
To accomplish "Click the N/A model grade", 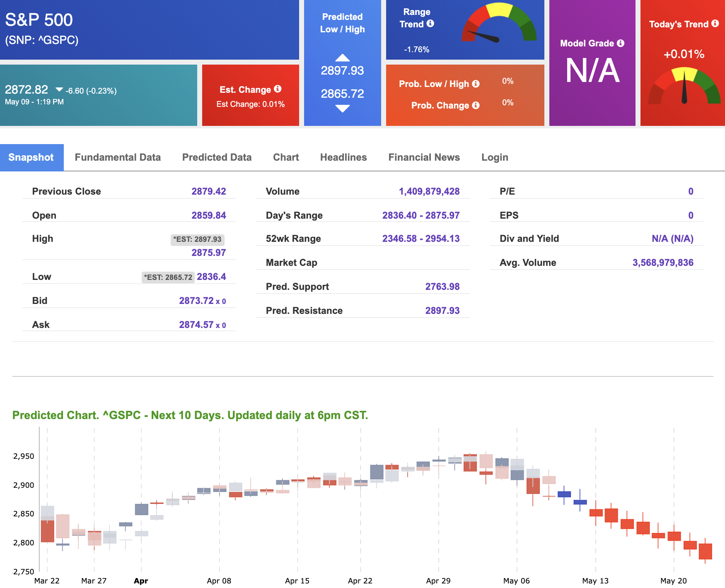I will click(x=593, y=71).
